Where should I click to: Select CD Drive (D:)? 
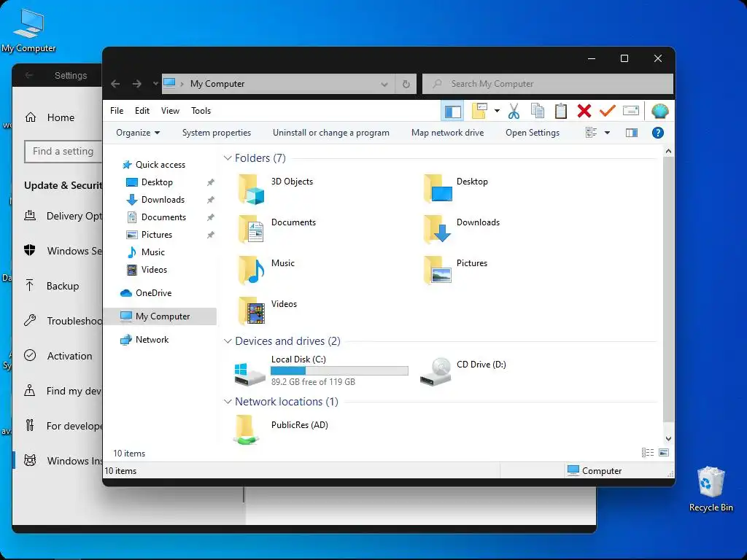coord(462,370)
